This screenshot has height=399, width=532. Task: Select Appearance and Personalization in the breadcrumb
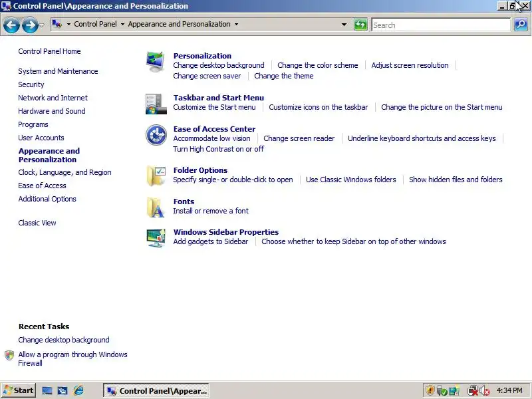click(179, 24)
